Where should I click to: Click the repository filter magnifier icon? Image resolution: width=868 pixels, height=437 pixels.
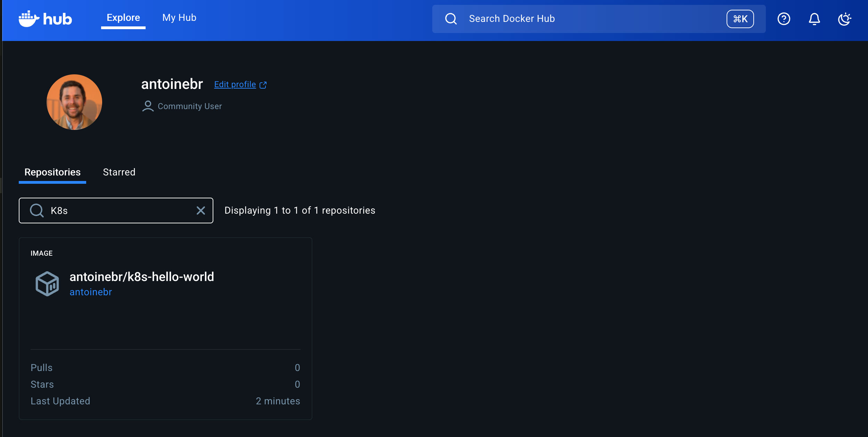pos(36,211)
